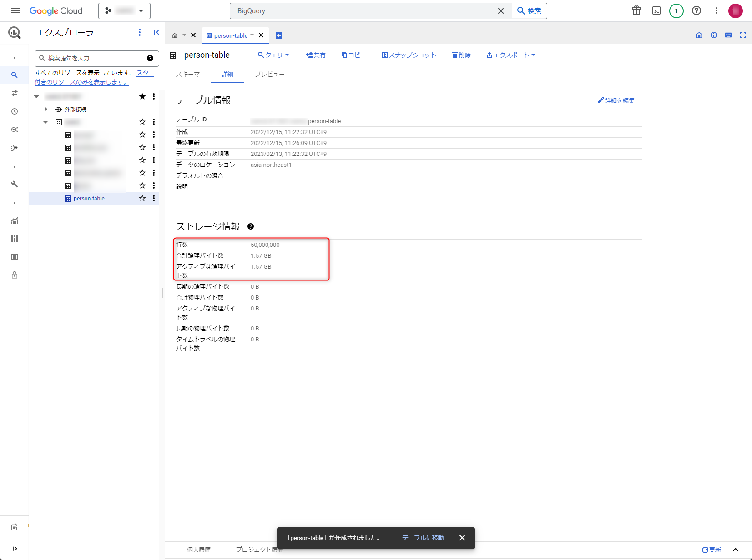Image resolution: width=752 pixels, height=560 pixels.
Task: Open the wrench administration sidebar icon
Action: [x=15, y=184]
